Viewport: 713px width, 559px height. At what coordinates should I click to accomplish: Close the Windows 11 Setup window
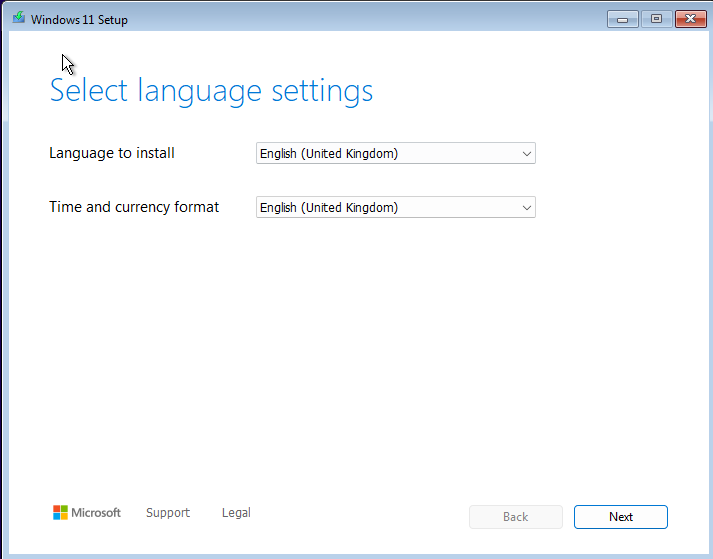pos(690,19)
